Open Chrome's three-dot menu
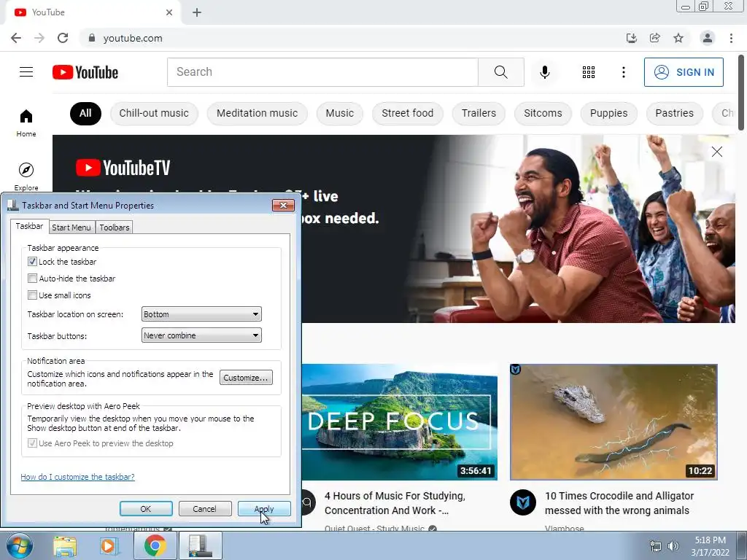 pos(731,38)
